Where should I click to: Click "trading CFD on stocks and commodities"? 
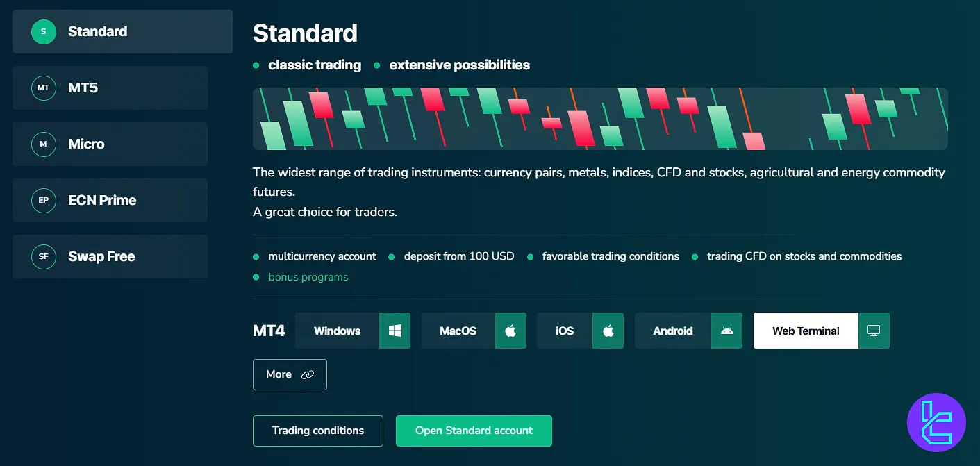click(x=804, y=256)
